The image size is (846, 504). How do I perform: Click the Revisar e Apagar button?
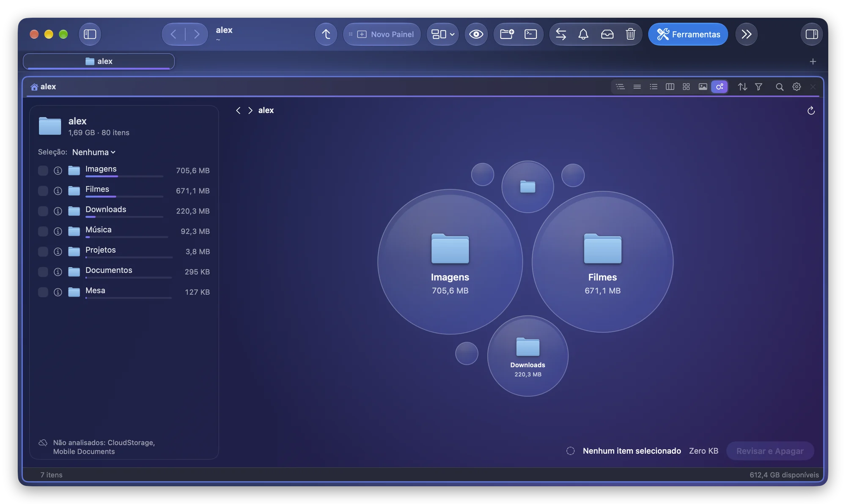tap(770, 451)
